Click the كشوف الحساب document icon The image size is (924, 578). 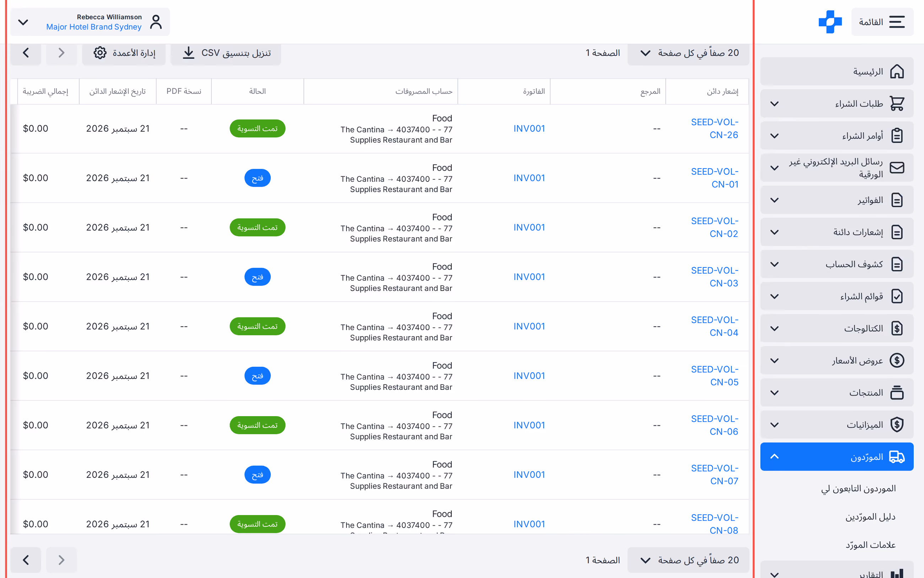(897, 264)
